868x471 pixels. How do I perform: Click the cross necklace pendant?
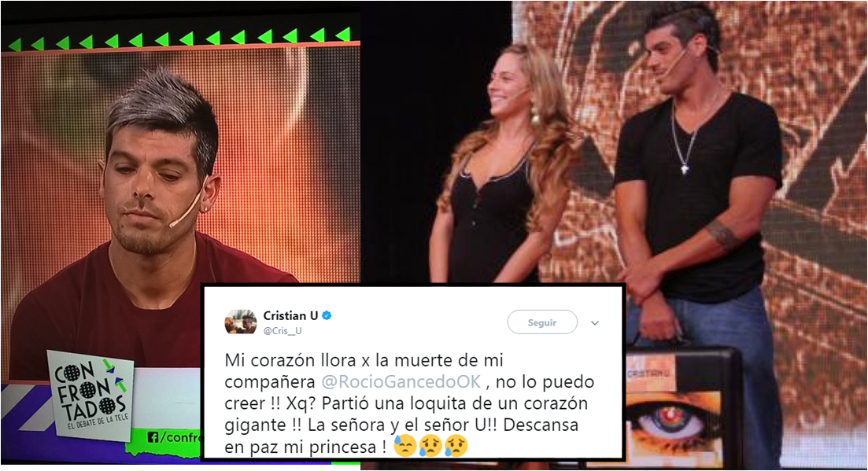coord(684,168)
